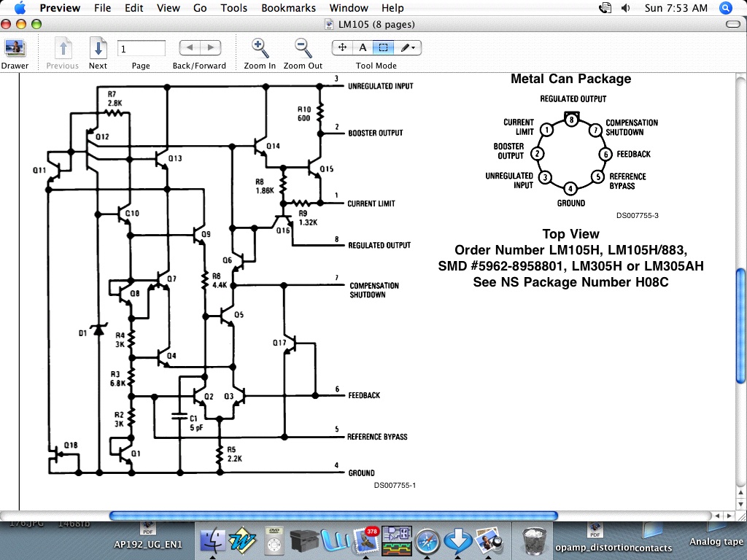This screenshot has width=747, height=560.
Task: Open the printer app in Dock
Action: (x=304, y=541)
